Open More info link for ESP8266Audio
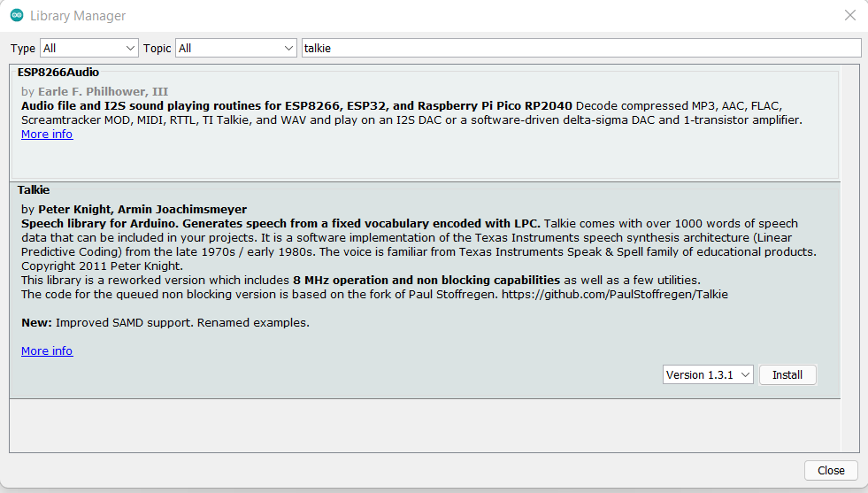 click(x=47, y=134)
